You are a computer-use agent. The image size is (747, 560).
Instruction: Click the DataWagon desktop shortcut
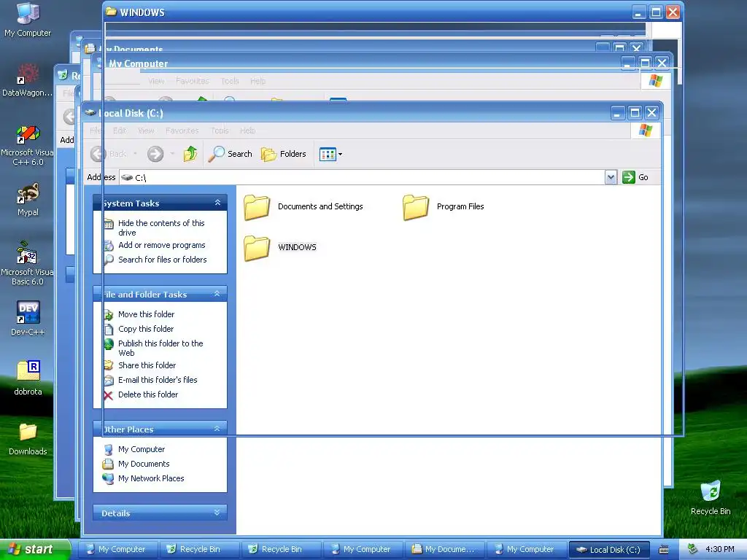point(28,80)
